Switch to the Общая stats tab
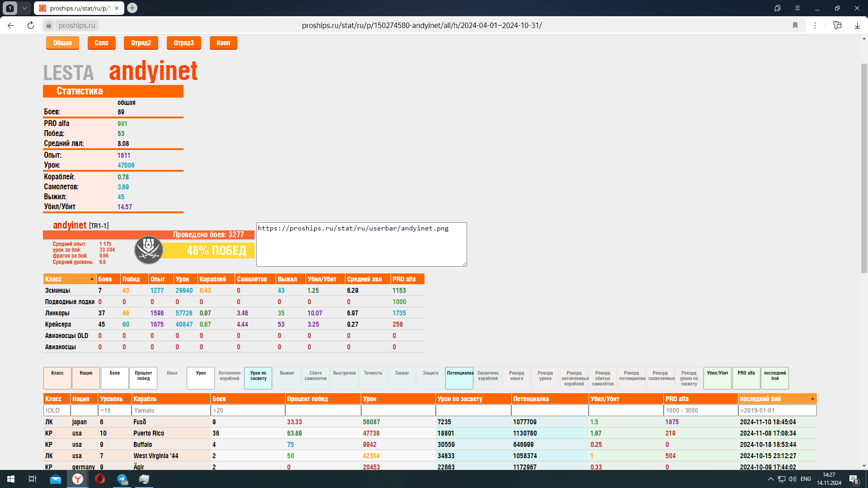This screenshot has height=488, width=868. 62,43
